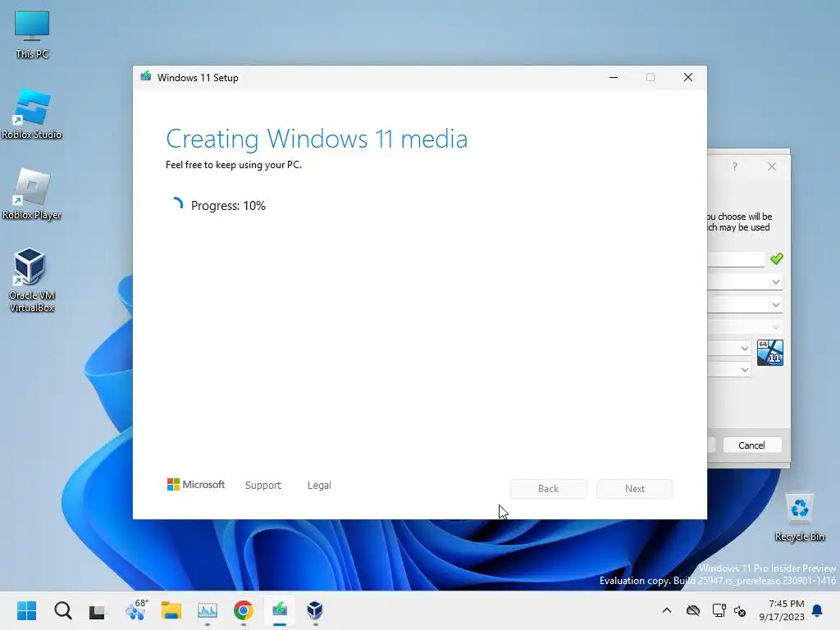Switch to Google Chrome on the taskbar
Viewport: 840px width, 630px height.
243,610
